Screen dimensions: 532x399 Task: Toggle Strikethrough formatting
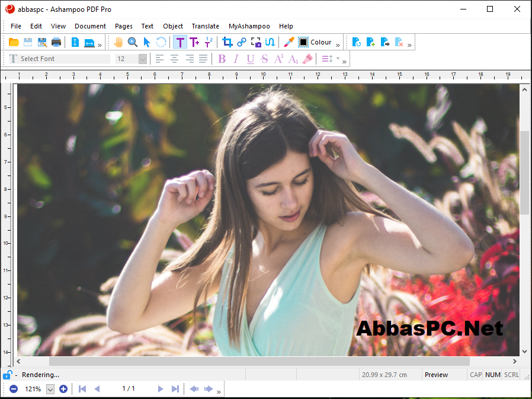point(265,59)
